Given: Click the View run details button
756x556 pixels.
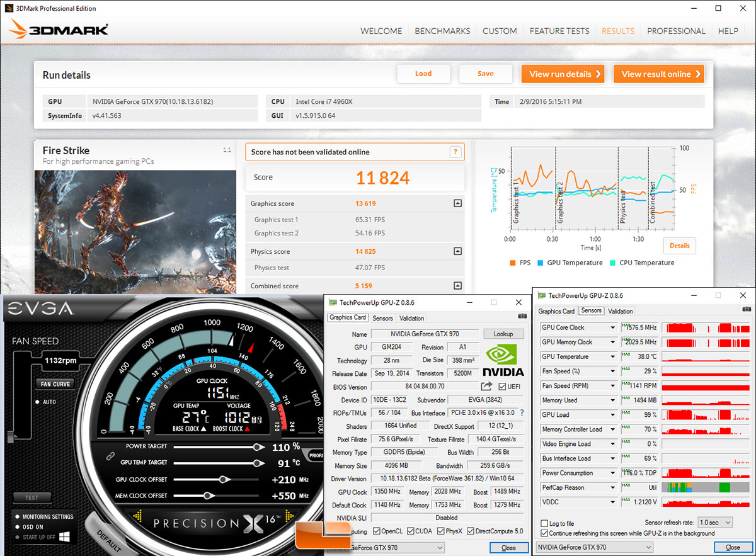Looking at the screenshot, I should pyautogui.click(x=563, y=74).
